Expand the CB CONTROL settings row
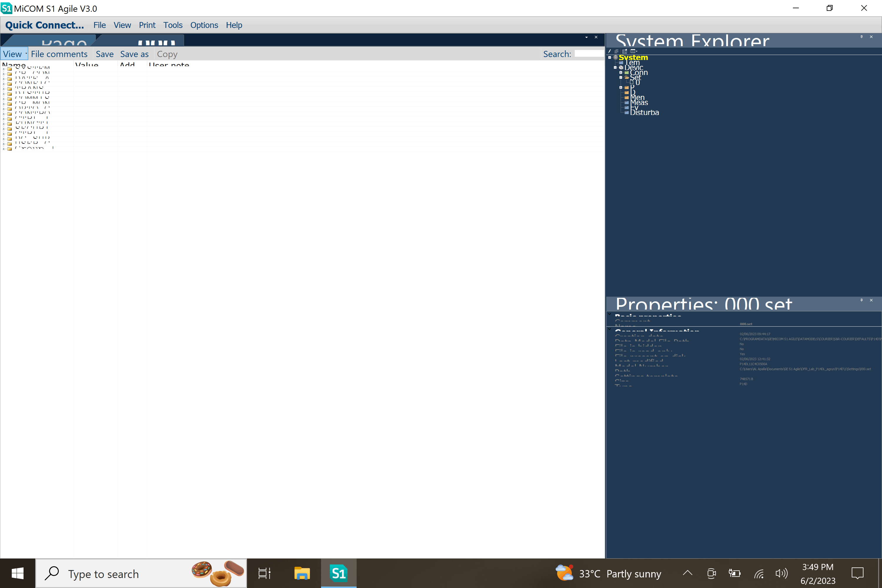882x588 pixels. pos(4,74)
